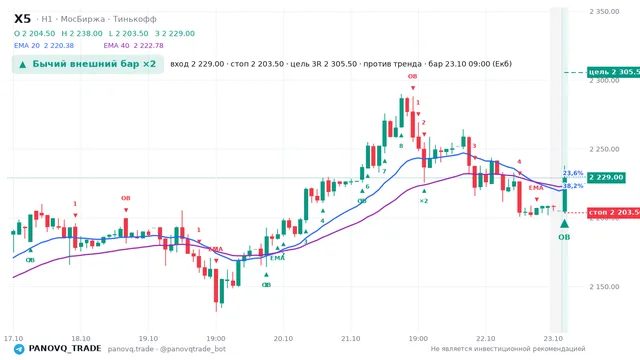
Task: Click the green 2 229.00 current price label
Action: tap(606, 178)
